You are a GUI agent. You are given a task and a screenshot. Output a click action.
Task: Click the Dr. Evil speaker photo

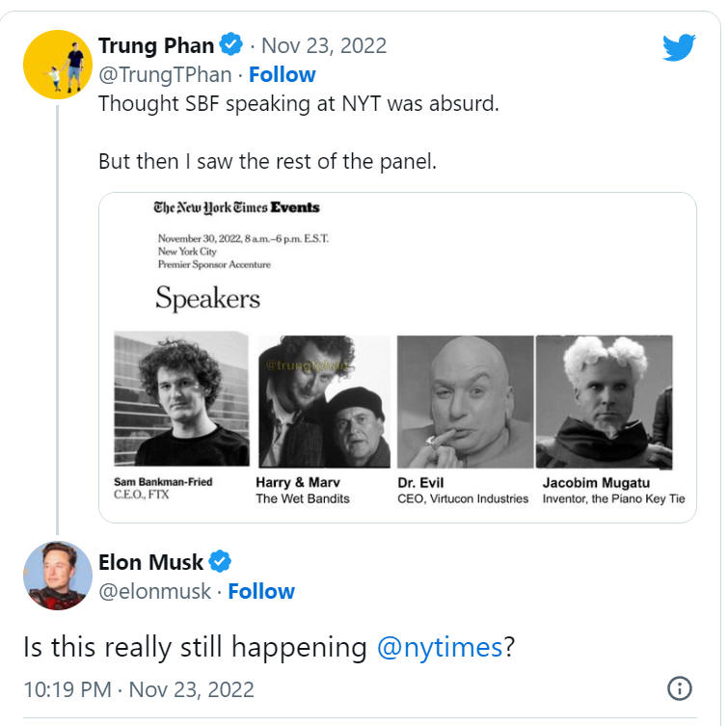click(465, 401)
